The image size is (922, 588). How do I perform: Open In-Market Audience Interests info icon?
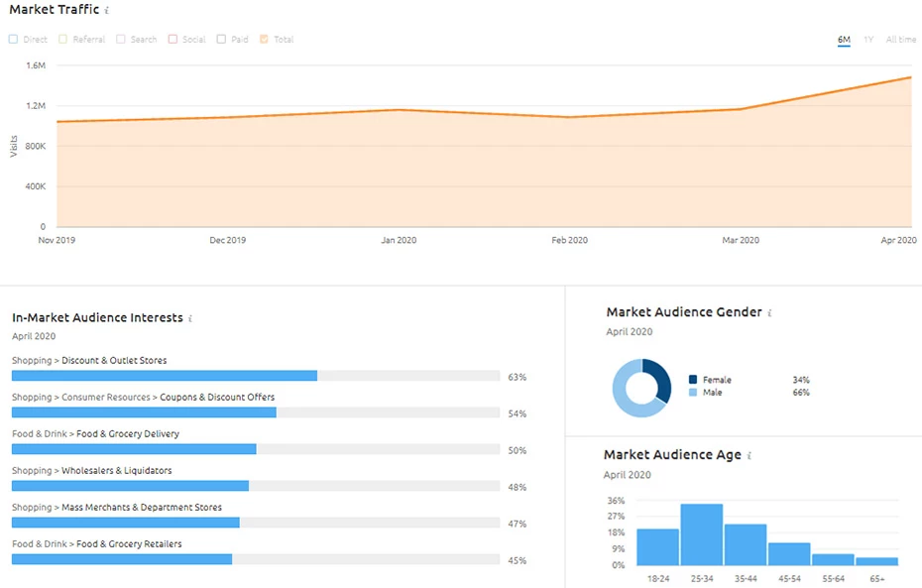point(190,318)
